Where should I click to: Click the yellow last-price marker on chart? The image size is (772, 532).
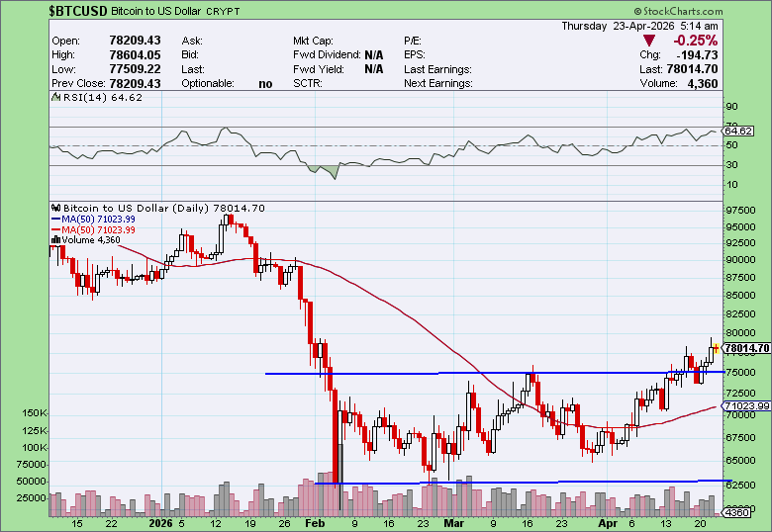(716, 348)
